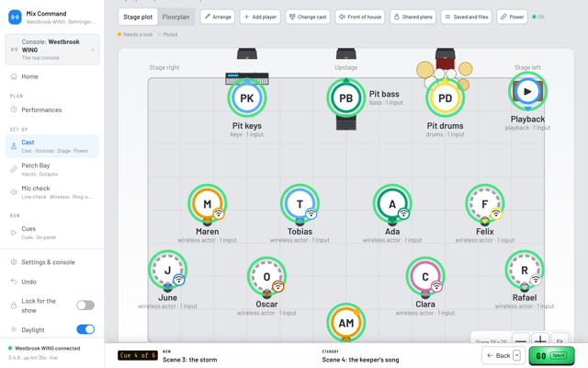Click the Power button in toolbar
Image resolution: width=588 pixels, height=368 pixels.
click(512, 17)
